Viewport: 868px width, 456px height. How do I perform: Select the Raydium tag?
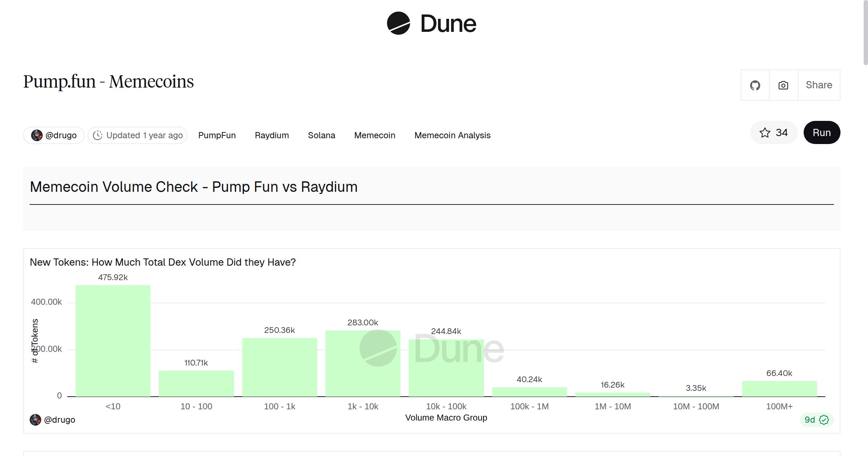coord(272,135)
